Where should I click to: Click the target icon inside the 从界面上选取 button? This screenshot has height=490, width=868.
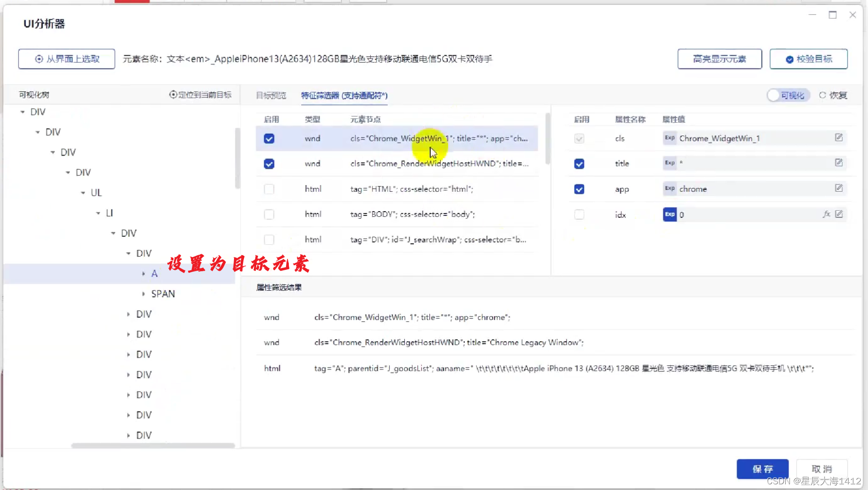click(38, 59)
